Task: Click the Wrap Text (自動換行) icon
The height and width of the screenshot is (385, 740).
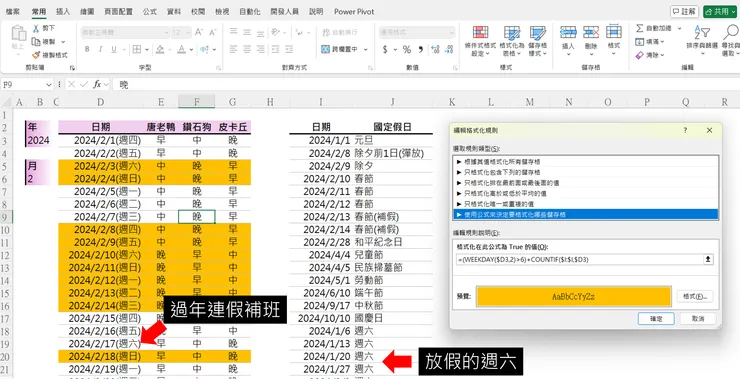Action: [x=326, y=32]
